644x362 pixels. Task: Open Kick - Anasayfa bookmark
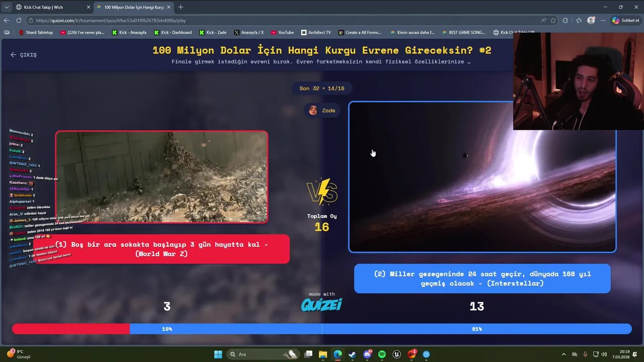coord(129,32)
